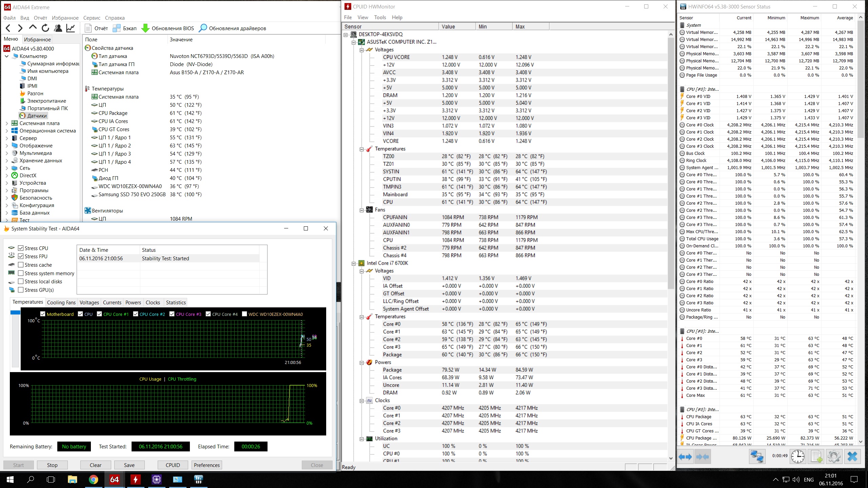Click the HWiNFO log file add icon
868x488 pixels.
(x=816, y=456)
